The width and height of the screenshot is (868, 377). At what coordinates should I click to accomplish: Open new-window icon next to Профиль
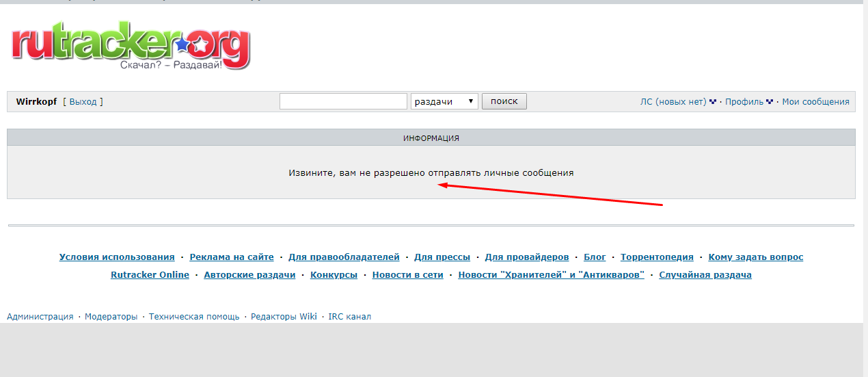[x=770, y=102]
